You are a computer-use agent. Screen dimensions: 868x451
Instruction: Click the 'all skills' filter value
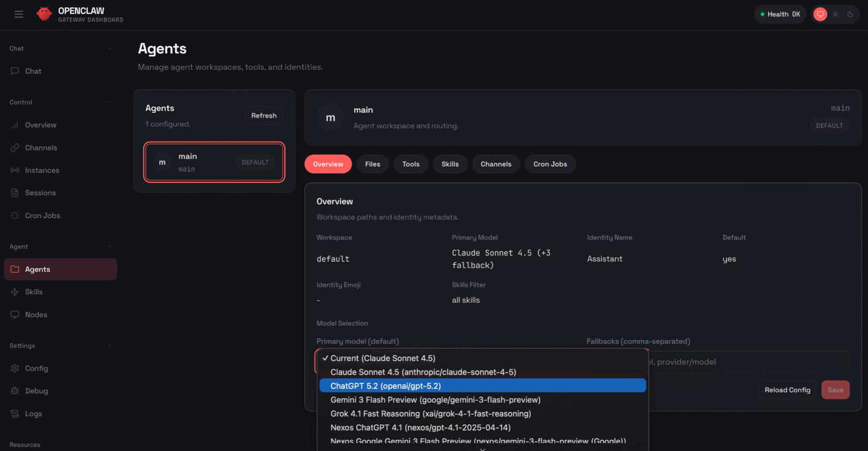(x=466, y=300)
